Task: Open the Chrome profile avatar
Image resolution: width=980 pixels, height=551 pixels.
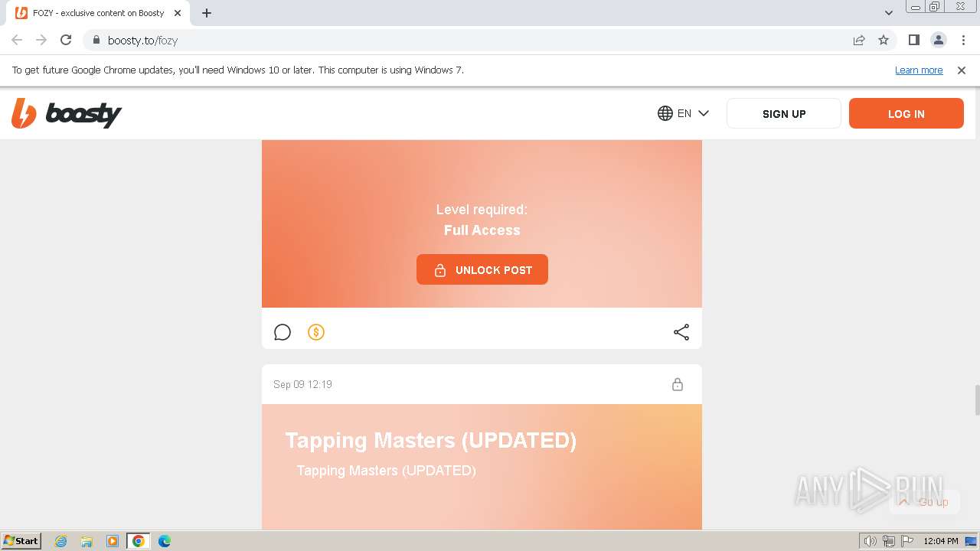Action: pos(938,40)
